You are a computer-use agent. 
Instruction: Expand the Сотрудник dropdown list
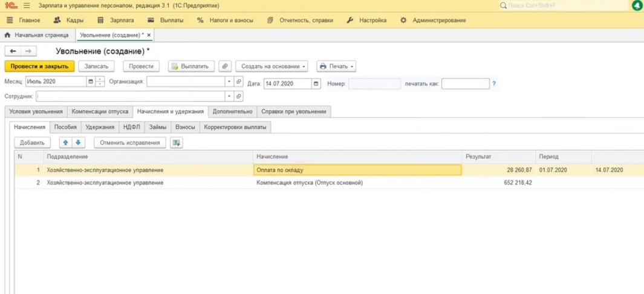229,96
